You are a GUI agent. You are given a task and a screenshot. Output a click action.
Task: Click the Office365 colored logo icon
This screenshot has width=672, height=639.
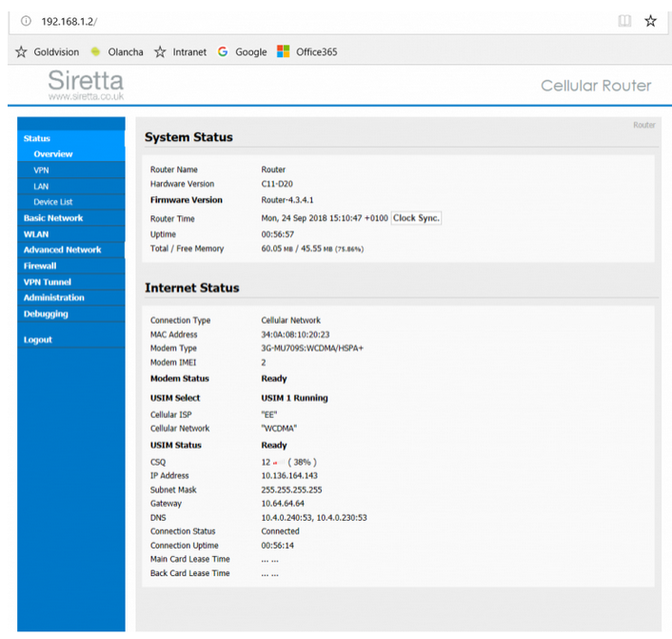click(x=284, y=51)
